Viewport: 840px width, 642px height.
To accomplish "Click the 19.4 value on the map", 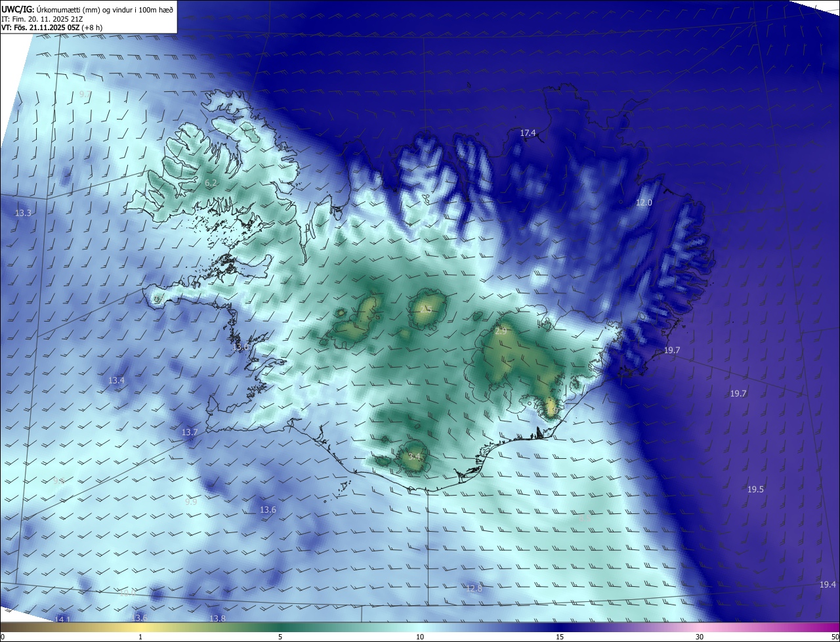I will coord(828,585).
